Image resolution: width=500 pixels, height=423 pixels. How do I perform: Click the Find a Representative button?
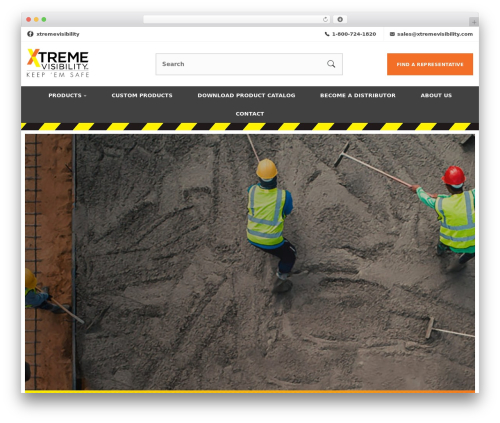(x=430, y=64)
